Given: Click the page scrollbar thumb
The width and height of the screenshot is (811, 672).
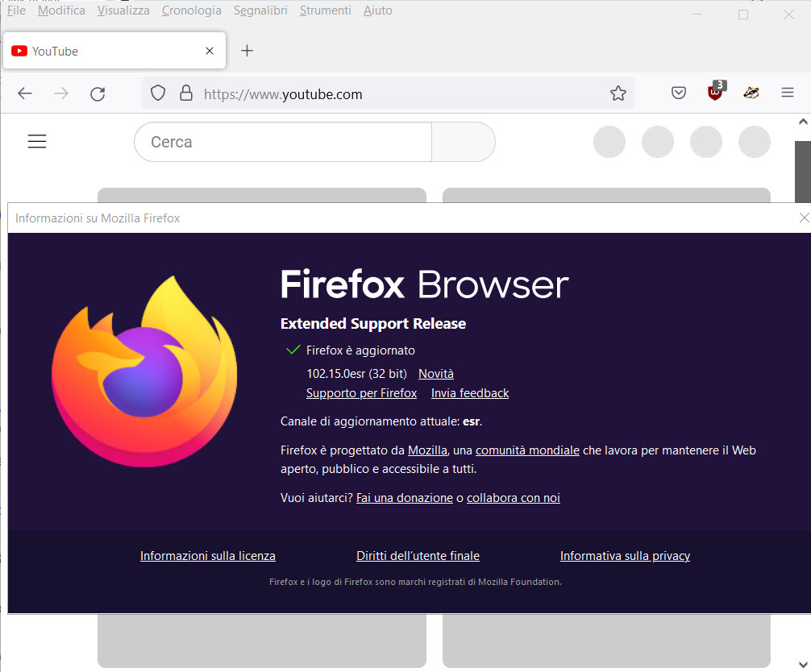Looking at the screenshot, I should (803, 172).
